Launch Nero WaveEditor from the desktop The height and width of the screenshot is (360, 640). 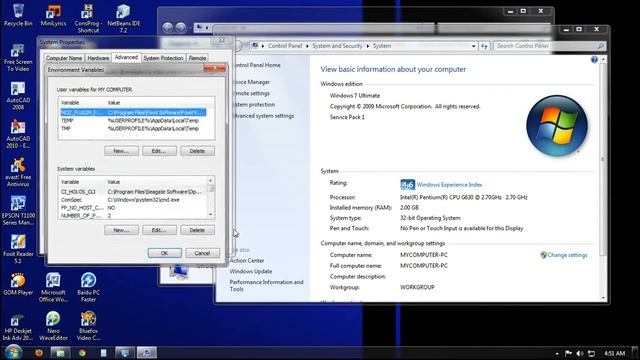[53, 327]
